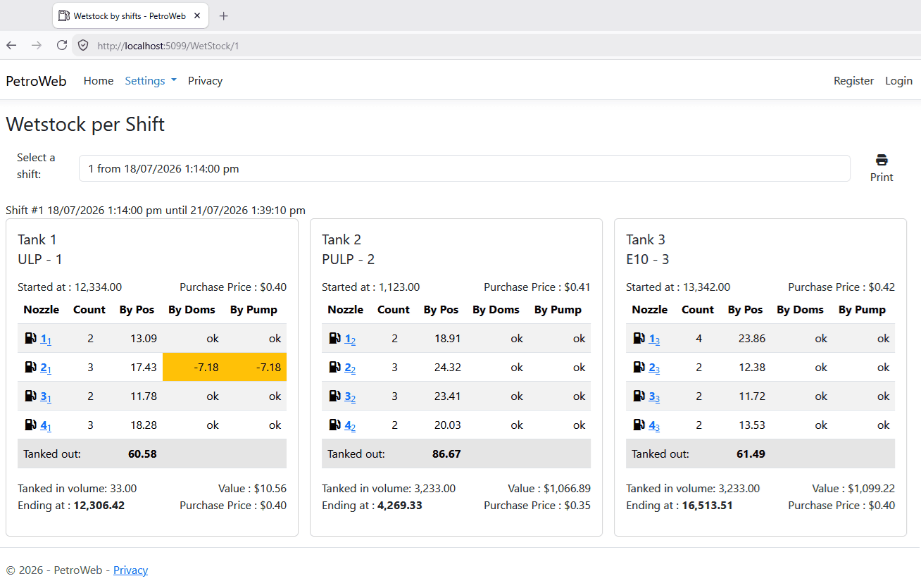Go back with the browser back arrow

coord(11,45)
